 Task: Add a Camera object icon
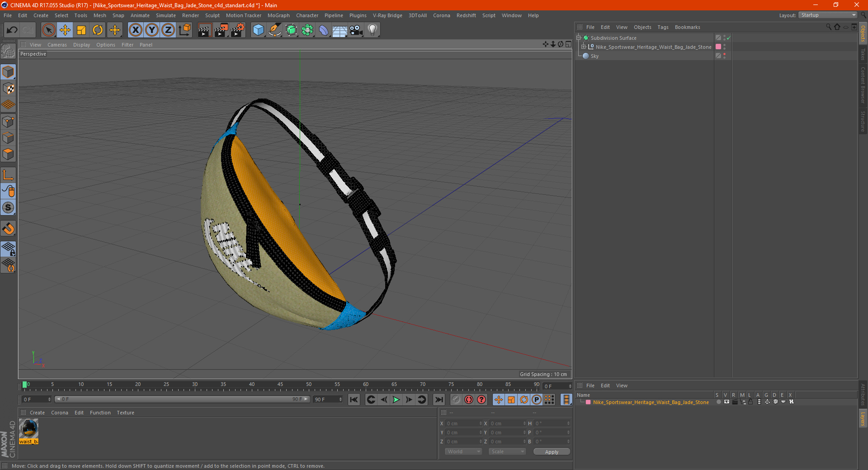pos(356,30)
